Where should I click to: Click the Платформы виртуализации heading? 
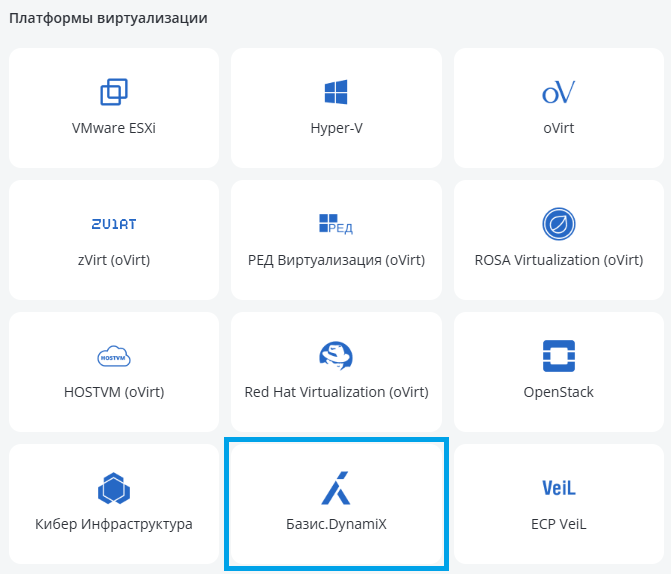[x=108, y=18]
